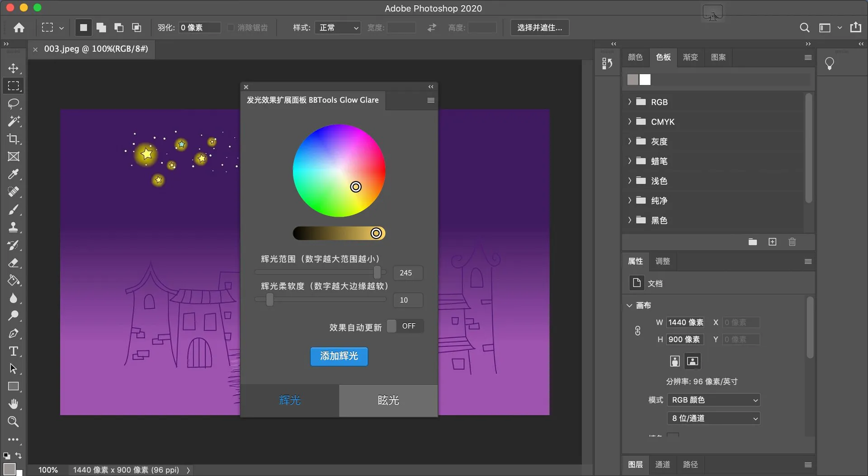Pick the Eyedropper tool

point(14,174)
